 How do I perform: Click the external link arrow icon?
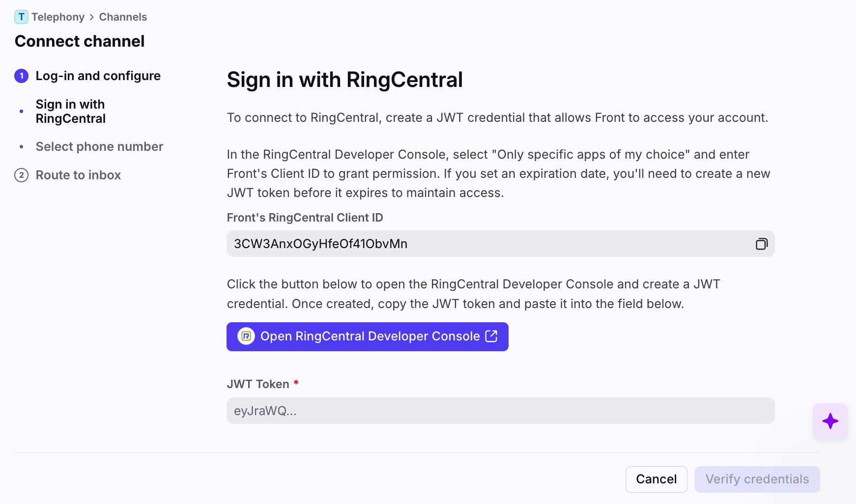coord(491,336)
